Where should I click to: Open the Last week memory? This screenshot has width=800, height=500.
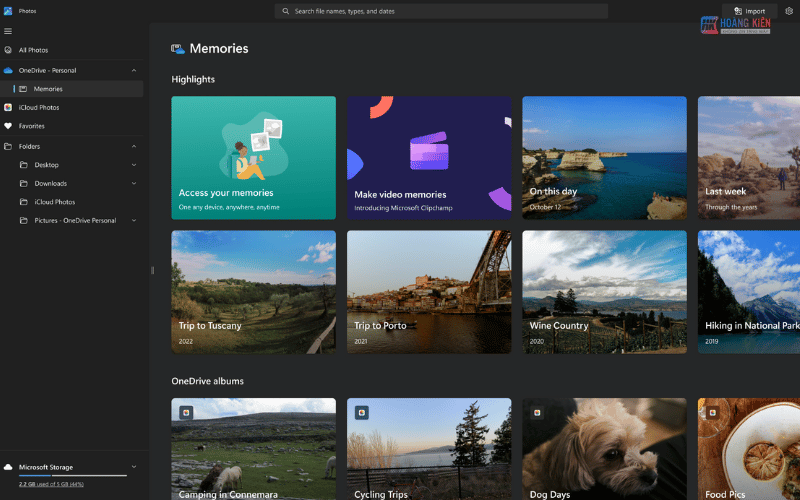[749, 158]
